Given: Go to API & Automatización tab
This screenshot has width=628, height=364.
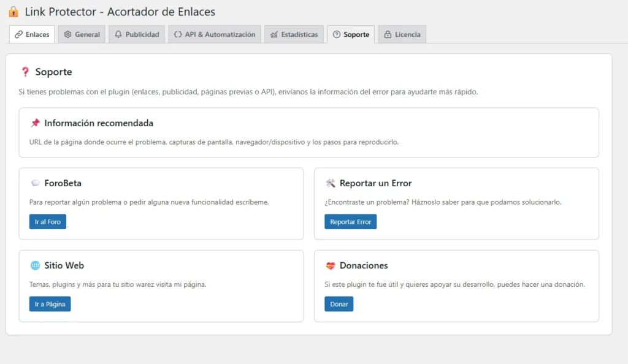Looking at the screenshot, I should click(x=214, y=34).
